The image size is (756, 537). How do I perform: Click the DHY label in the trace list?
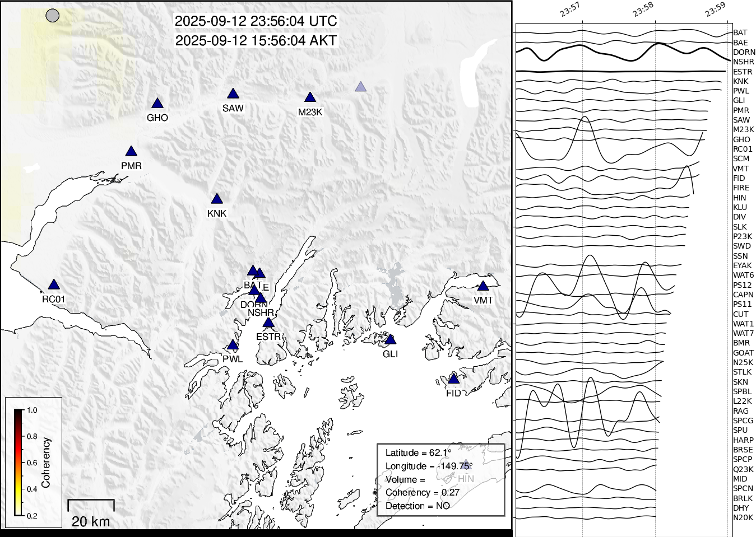pyautogui.click(x=740, y=508)
